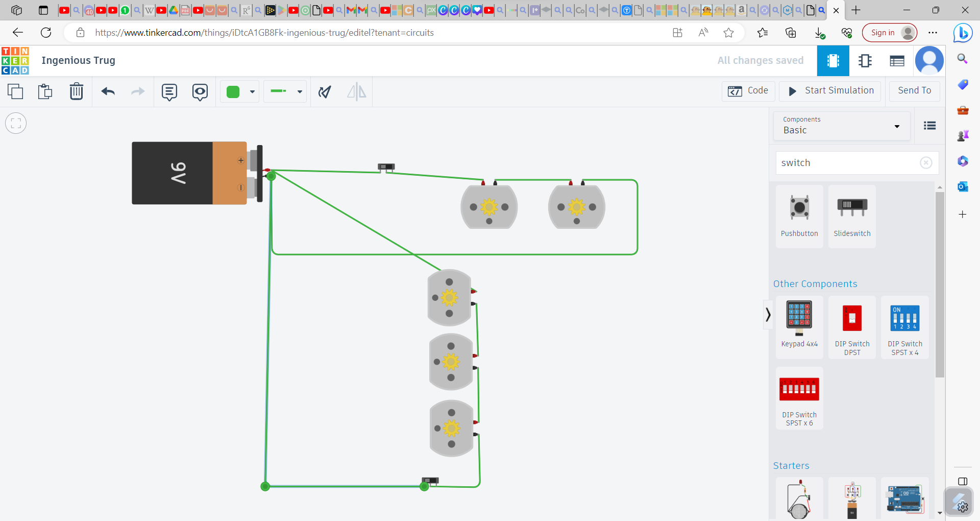This screenshot has width=980, height=521.
Task: Toggle the top slideswitch on canvas
Action: [386, 167]
